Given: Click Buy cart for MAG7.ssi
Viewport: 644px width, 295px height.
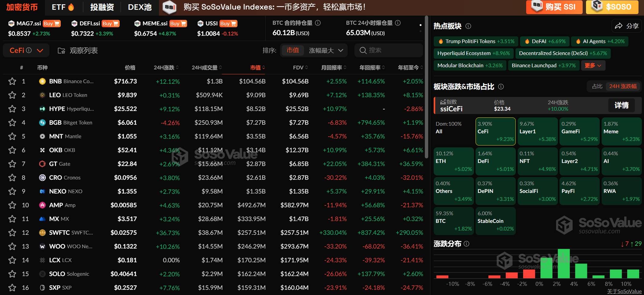Looking at the screenshot, I should [x=51, y=24].
